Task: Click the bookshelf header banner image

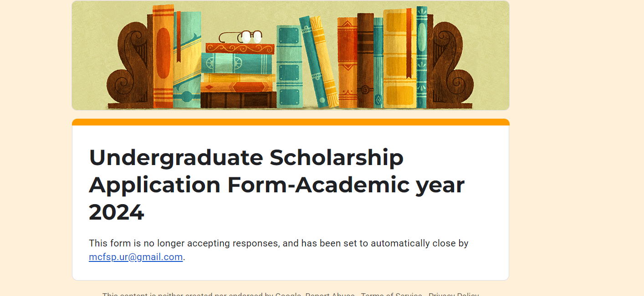Action: pyautogui.click(x=291, y=55)
